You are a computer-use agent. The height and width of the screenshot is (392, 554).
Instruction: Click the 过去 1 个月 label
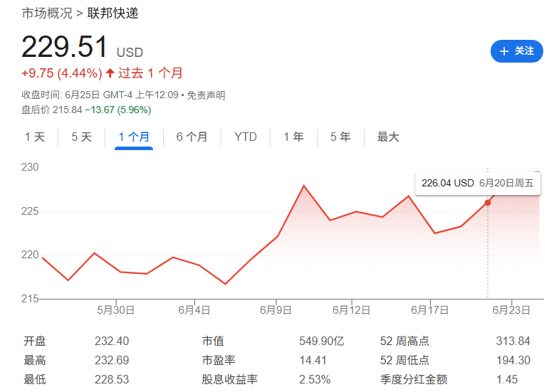(150, 73)
